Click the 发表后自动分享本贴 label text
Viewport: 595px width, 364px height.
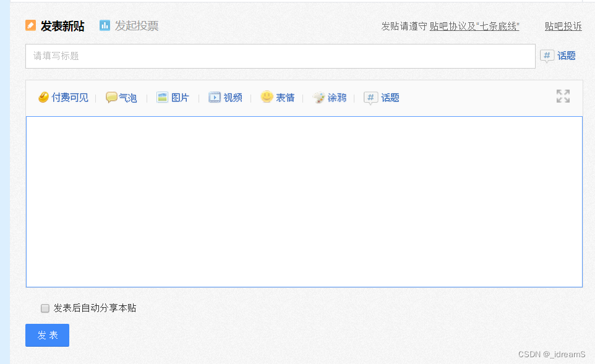click(95, 308)
